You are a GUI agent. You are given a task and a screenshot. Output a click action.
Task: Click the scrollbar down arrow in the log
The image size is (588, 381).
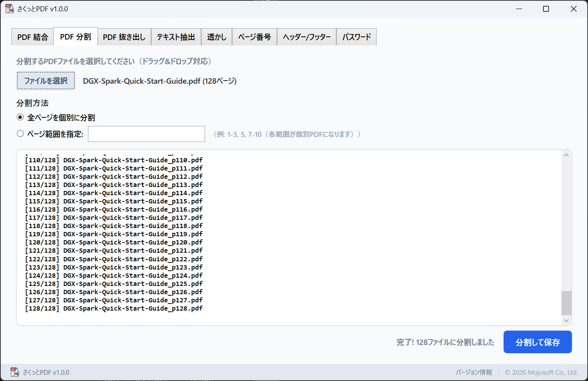566,320
